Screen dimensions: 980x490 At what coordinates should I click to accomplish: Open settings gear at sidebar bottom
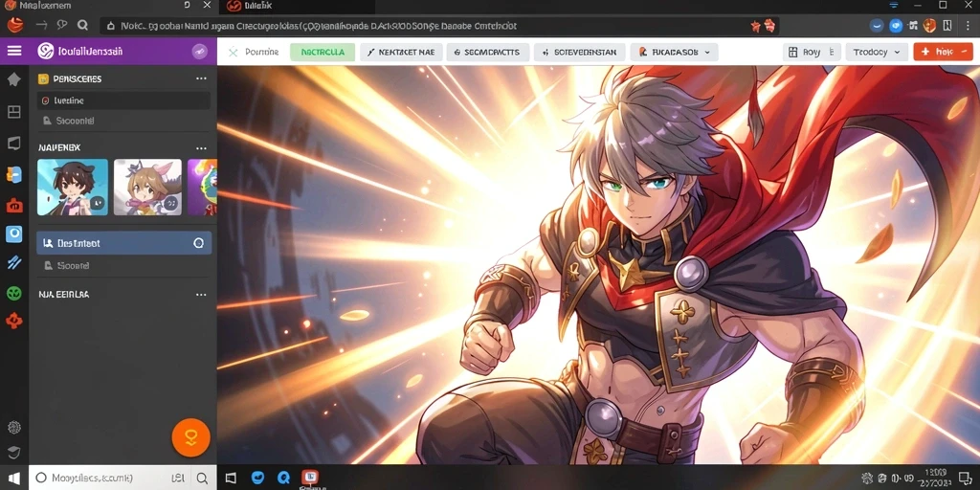(x=13, y=428)
